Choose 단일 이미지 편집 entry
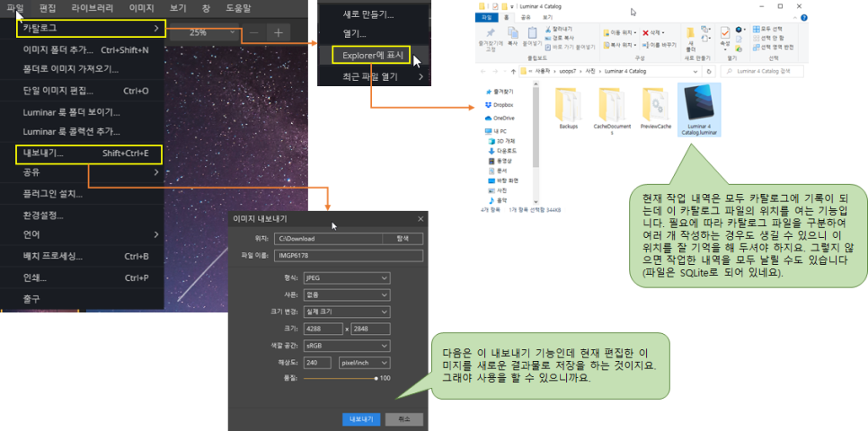Screen dimensions: 868x431 point(83,92)
